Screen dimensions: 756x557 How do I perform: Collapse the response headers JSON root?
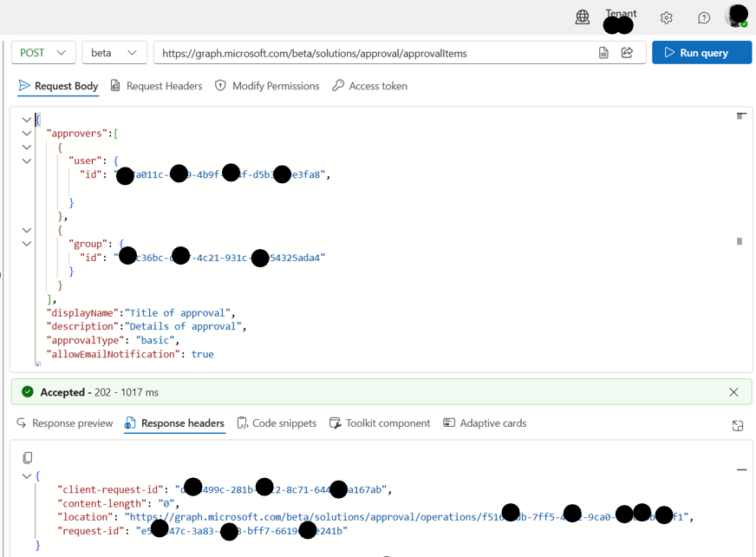27,476
